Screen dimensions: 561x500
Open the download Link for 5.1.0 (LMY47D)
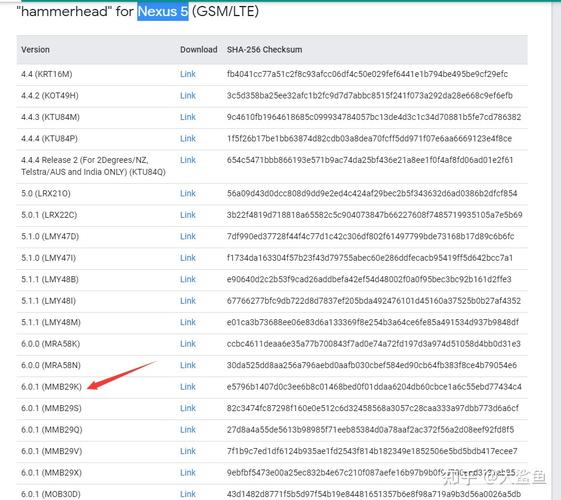click(x=188, y=236)
